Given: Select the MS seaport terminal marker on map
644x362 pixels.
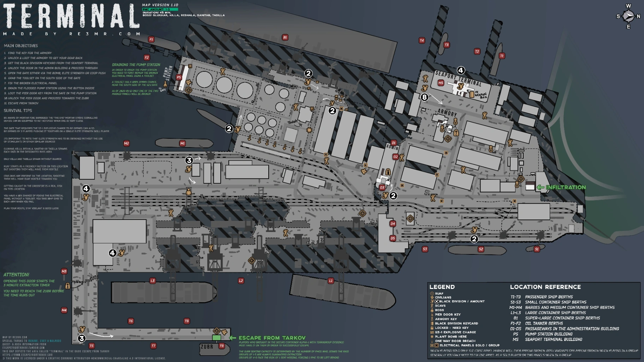Looking at the screenshot, I should [441, 83].
